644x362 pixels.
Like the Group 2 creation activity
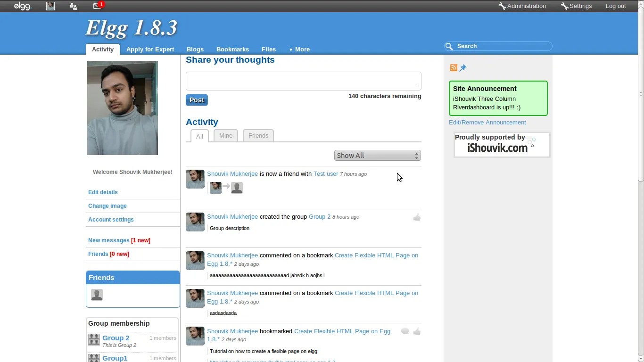(417, 217)
